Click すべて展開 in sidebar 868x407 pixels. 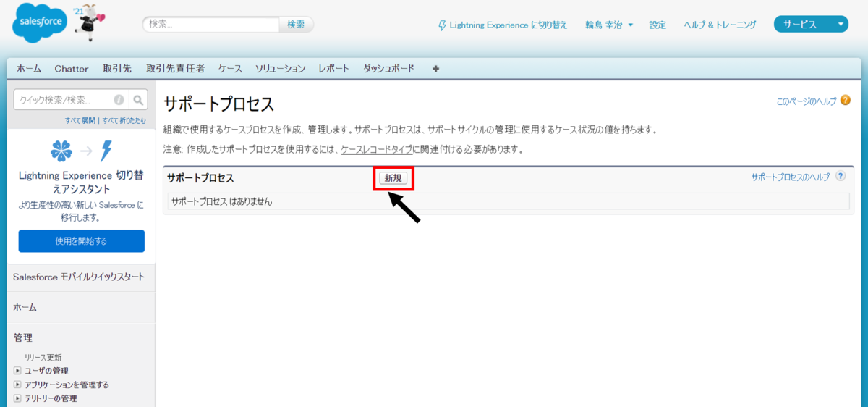point(82,120)
